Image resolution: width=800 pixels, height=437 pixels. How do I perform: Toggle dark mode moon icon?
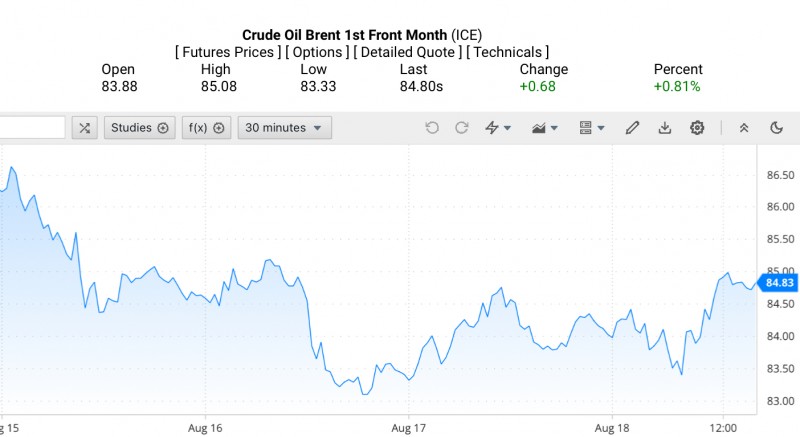[777, 128]
